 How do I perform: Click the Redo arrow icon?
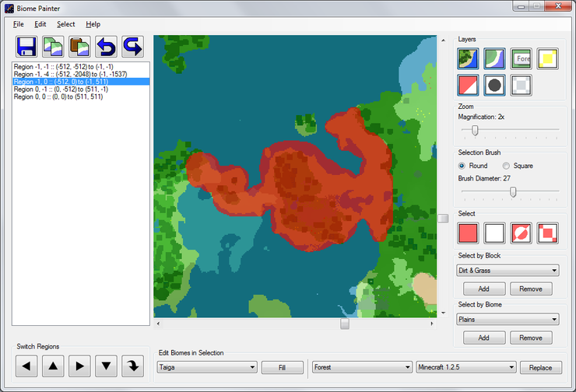pyautogui.click(x=132, y=47)
